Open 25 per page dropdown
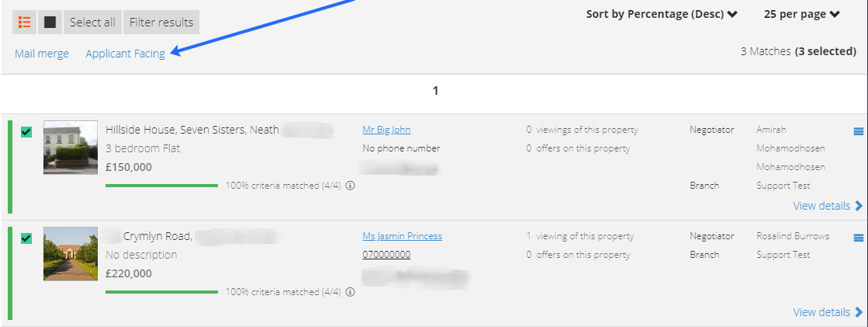This screenshot has height=327, width=868. 802,15
